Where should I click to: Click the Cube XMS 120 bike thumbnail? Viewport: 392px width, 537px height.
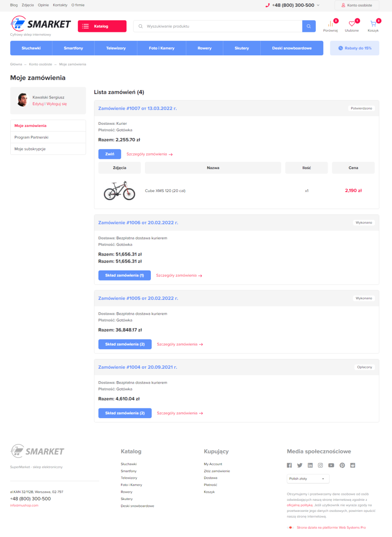120,191
